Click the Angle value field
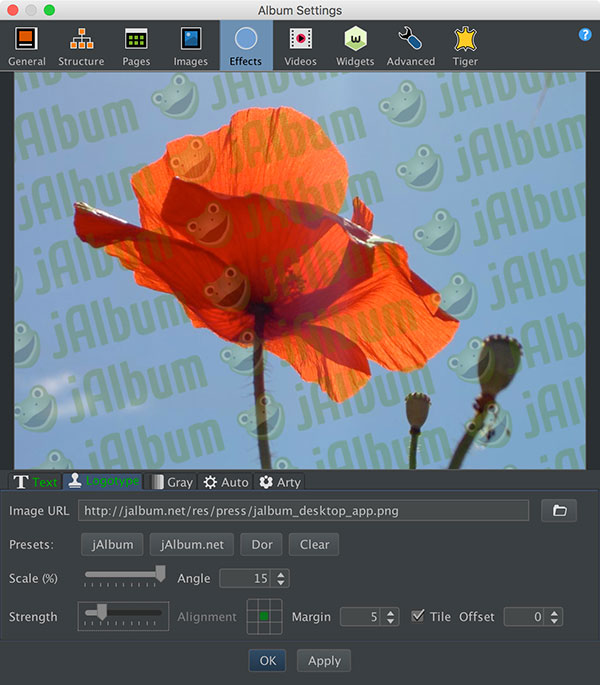 click(x=245, y=578)
